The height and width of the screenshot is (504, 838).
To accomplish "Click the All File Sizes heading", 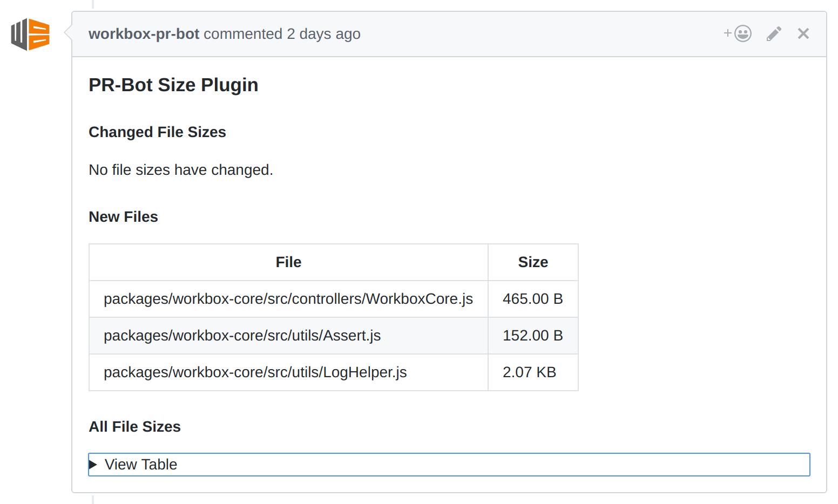I will (x=134, y=427).
